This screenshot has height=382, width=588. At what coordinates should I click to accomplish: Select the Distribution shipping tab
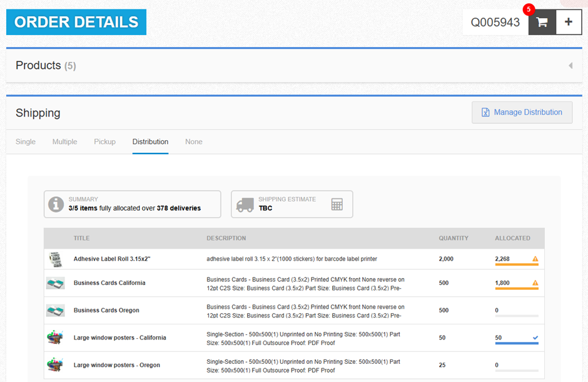tap(150, 142)
